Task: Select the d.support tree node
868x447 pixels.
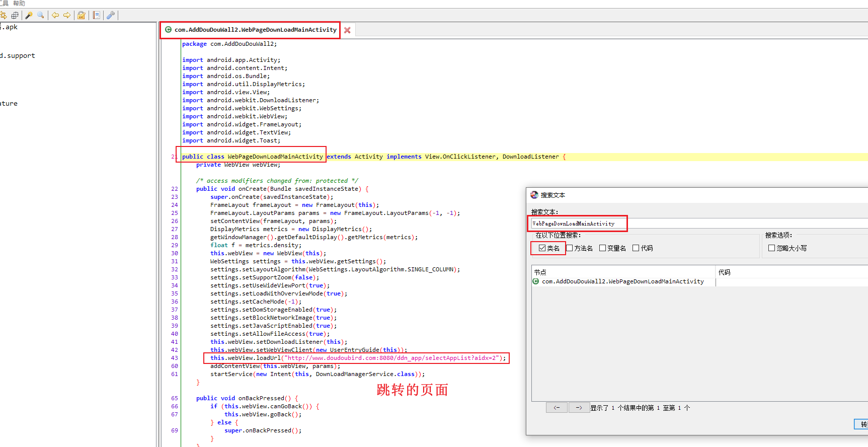Action: point(18,56)
